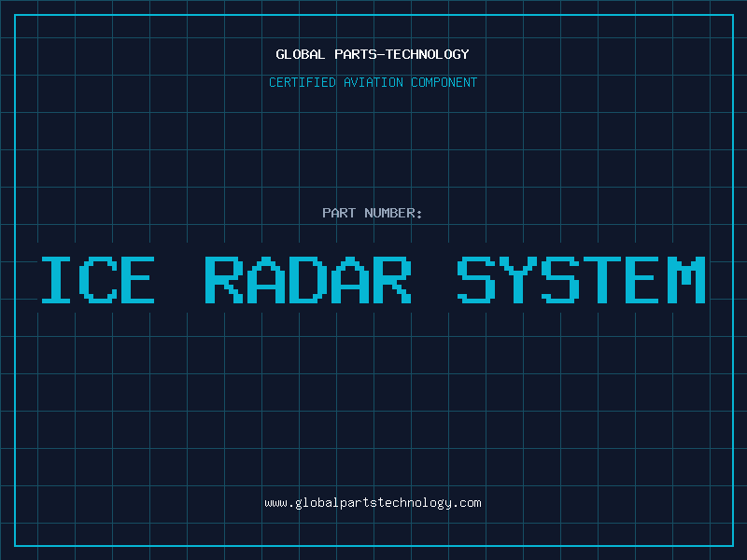Select the word AVIATION in the subtitle
The width and height of the screenshot is (747, 560).
[373, 82]
